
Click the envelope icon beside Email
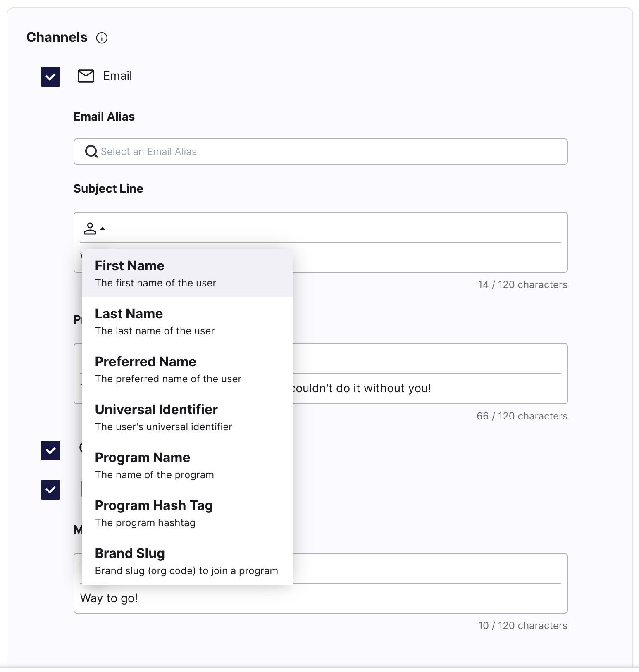point(86,76)
